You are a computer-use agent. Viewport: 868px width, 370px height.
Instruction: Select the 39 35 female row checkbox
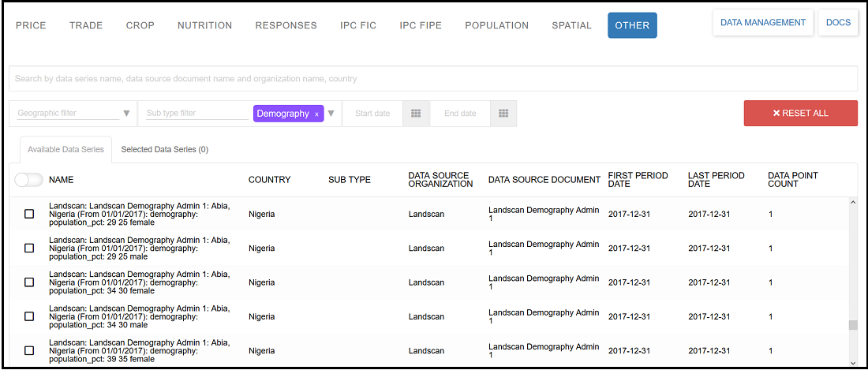pyautogui.click(x=29, y=350)
